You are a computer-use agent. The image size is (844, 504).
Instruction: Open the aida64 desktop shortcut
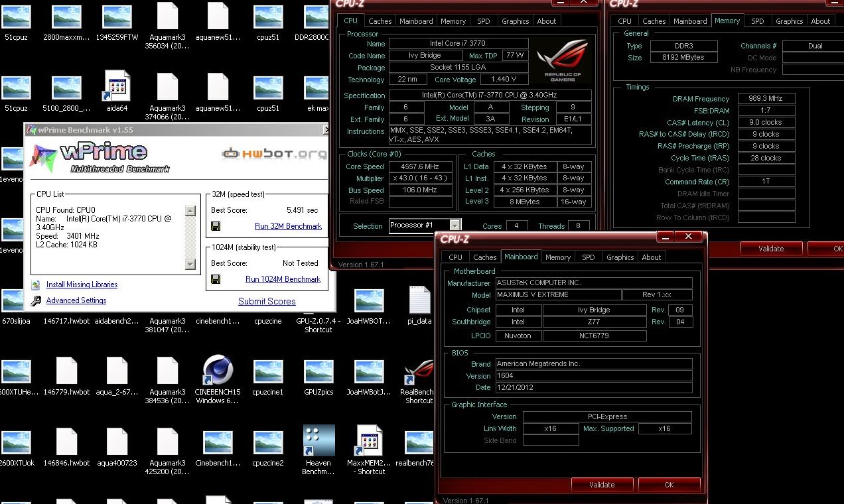click(x=117, y=88)
